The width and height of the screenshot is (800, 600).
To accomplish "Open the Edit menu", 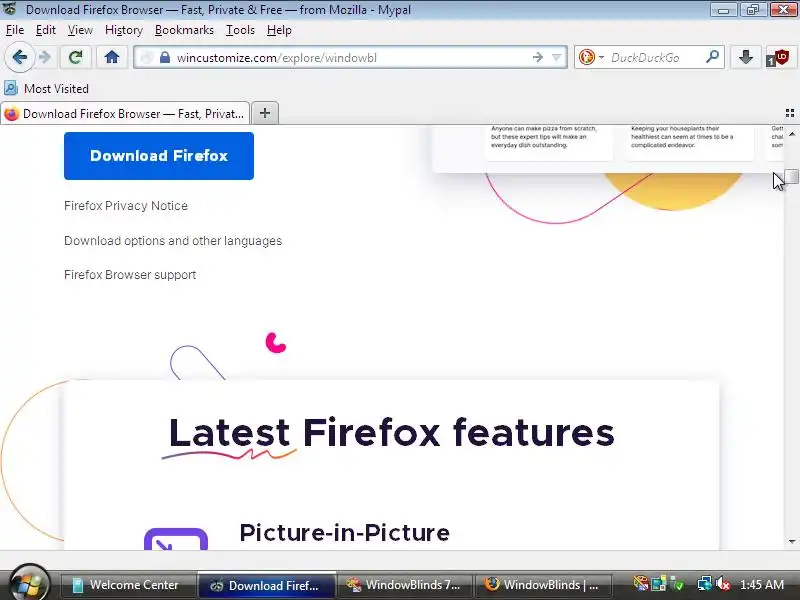I will [45, 30].
